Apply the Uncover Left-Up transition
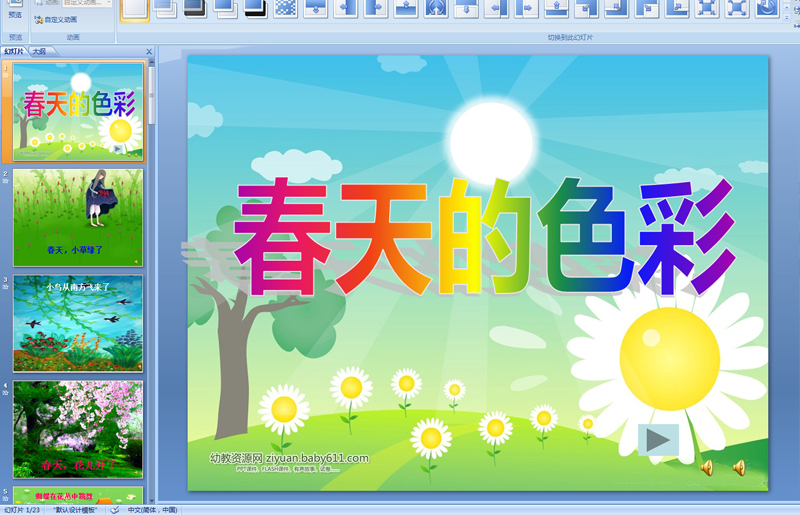Screen dimensions: 800x515 tap(617, 9)
